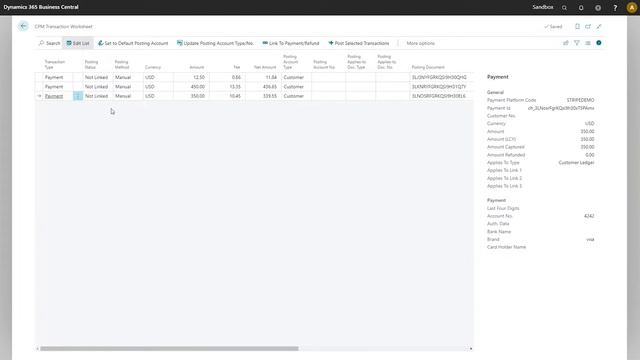
Task: Click the horizontal scrollbar thumb
Action: click(169, 349)
